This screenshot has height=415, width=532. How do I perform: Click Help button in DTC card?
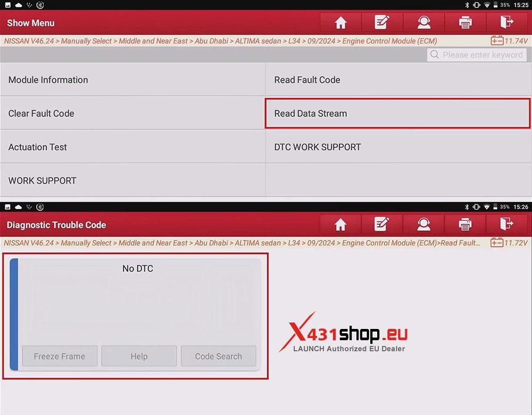coord(139,356)
